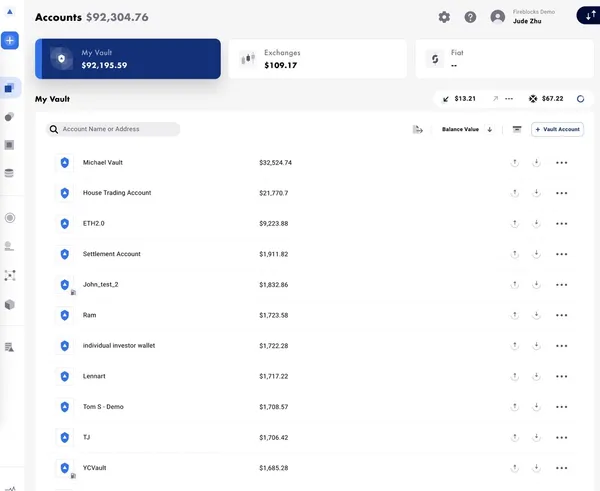Screen dimensions: 600x491
Task: Open the House Trading Account row
Action: click(x=117, y=193)
